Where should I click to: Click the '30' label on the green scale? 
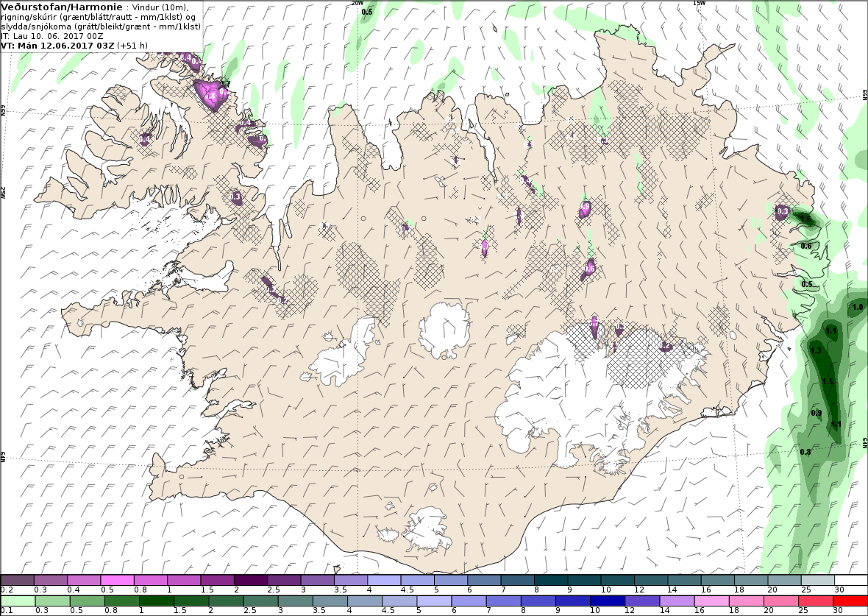[838, 610]
